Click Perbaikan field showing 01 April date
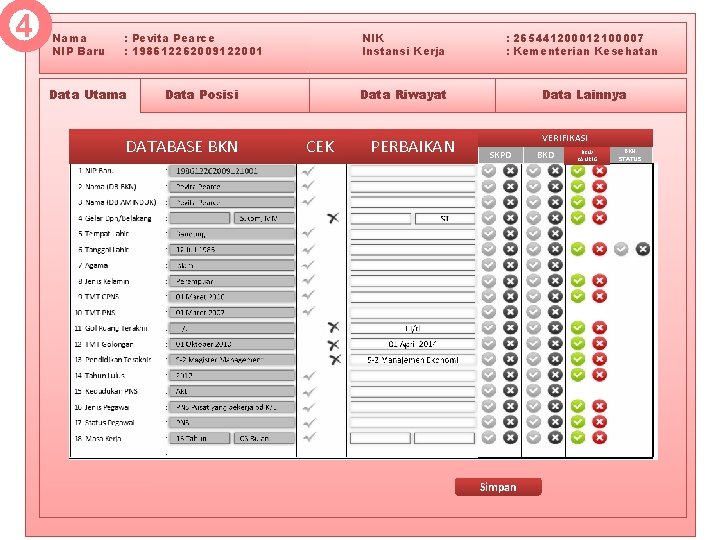 point(412,344)
